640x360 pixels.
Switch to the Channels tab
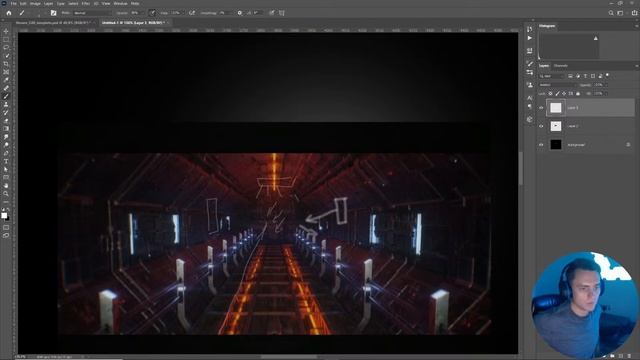(x=560, y=66)
